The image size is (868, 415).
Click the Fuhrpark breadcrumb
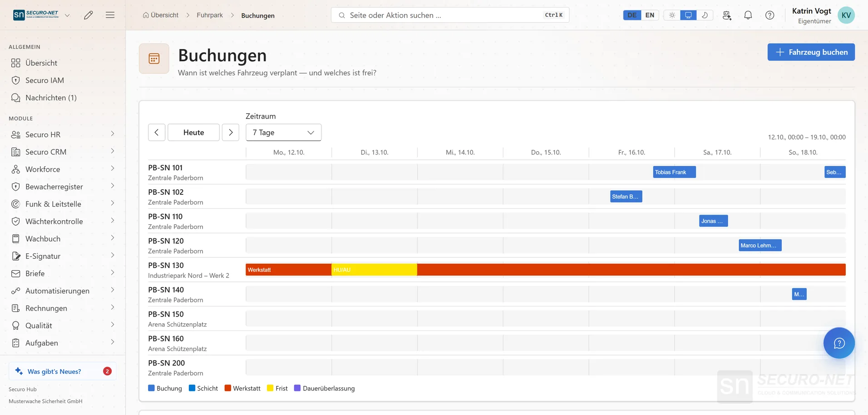pos(210,15)
